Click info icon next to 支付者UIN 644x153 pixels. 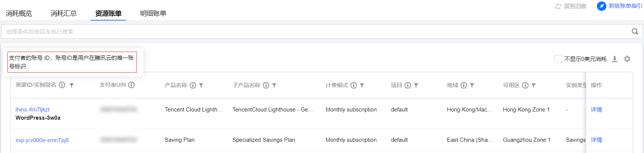[131, 85]
